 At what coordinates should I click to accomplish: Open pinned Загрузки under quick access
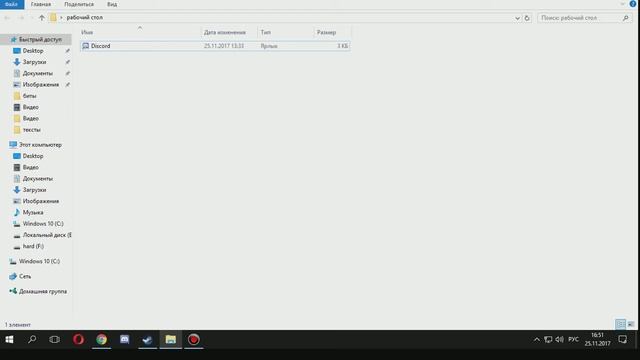pos(34,62)
